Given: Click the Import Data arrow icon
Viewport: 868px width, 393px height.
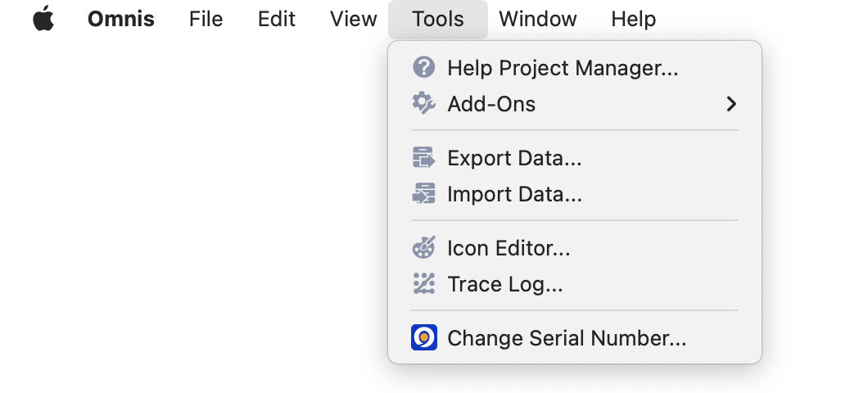Looking at the screenshot, I should (424, 194).
